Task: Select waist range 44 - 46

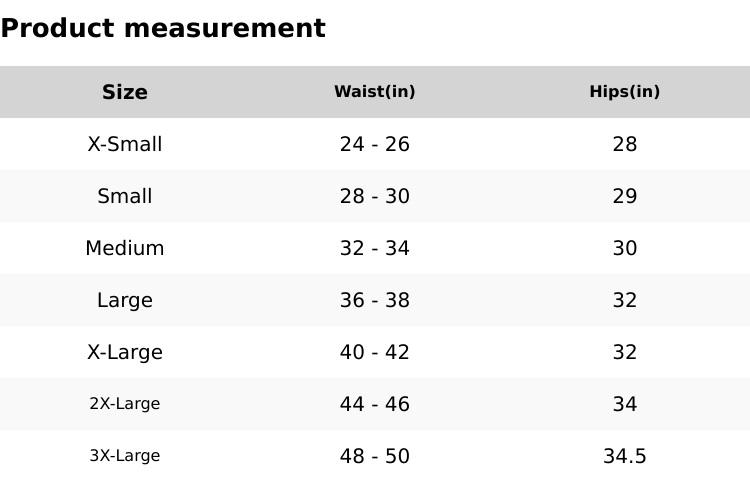Action: [x=375, y=404]
